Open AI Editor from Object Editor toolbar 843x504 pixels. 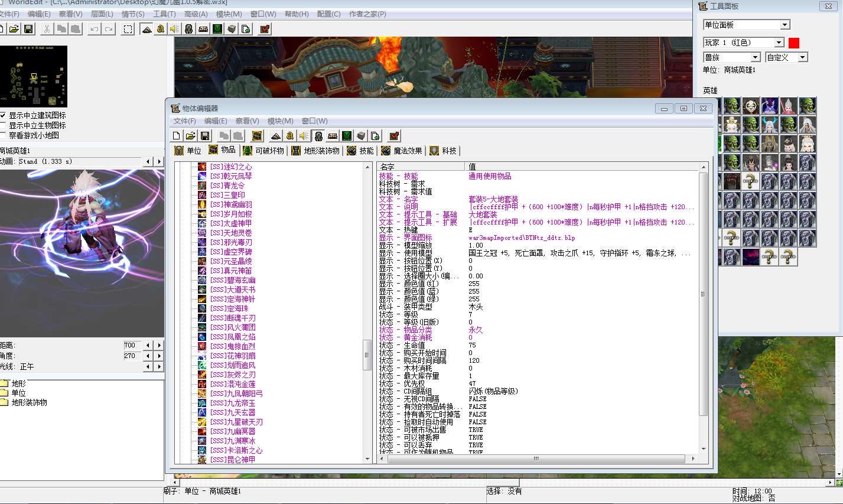click(347, 135)
